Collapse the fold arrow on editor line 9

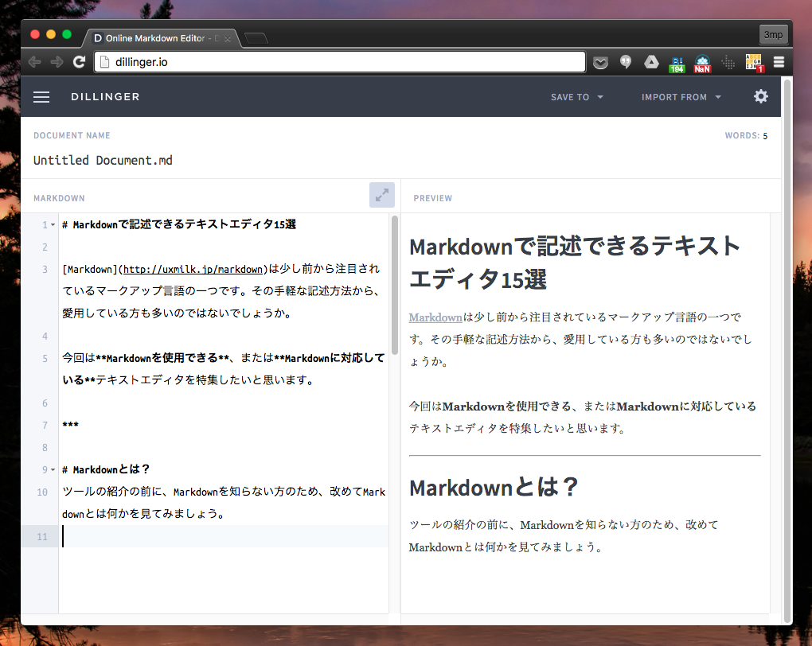[x=53, y=470]
